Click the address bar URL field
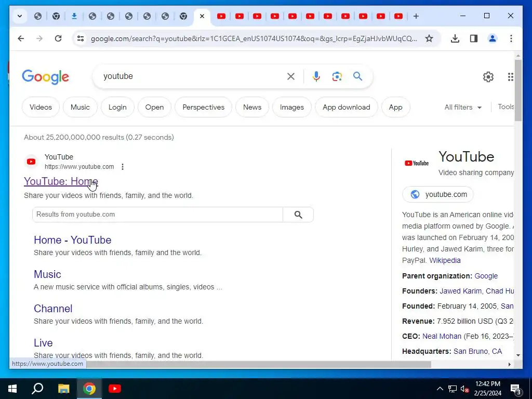Viewport: 532px width, 399px height. 254,38
